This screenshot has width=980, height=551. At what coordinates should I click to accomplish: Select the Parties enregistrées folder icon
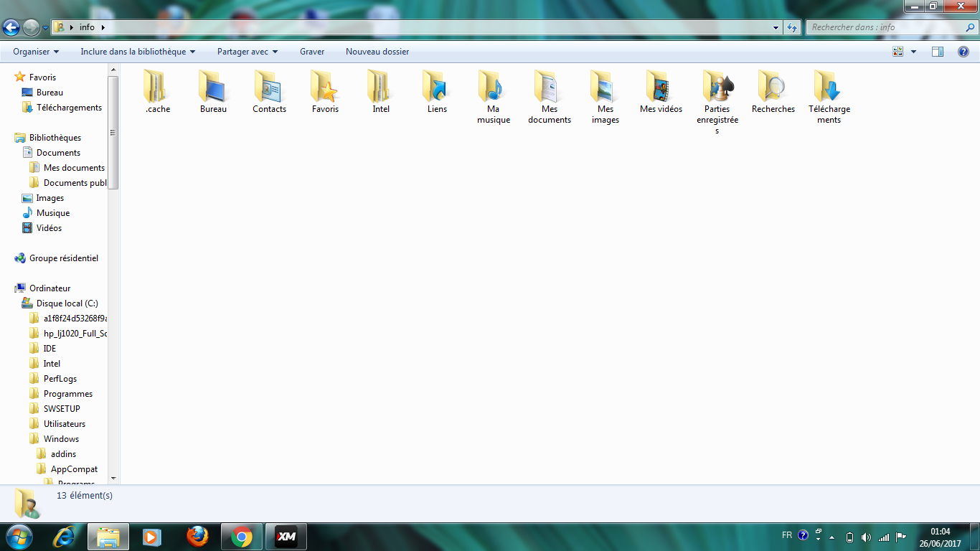pyautogui.click(x=717, y=87)
